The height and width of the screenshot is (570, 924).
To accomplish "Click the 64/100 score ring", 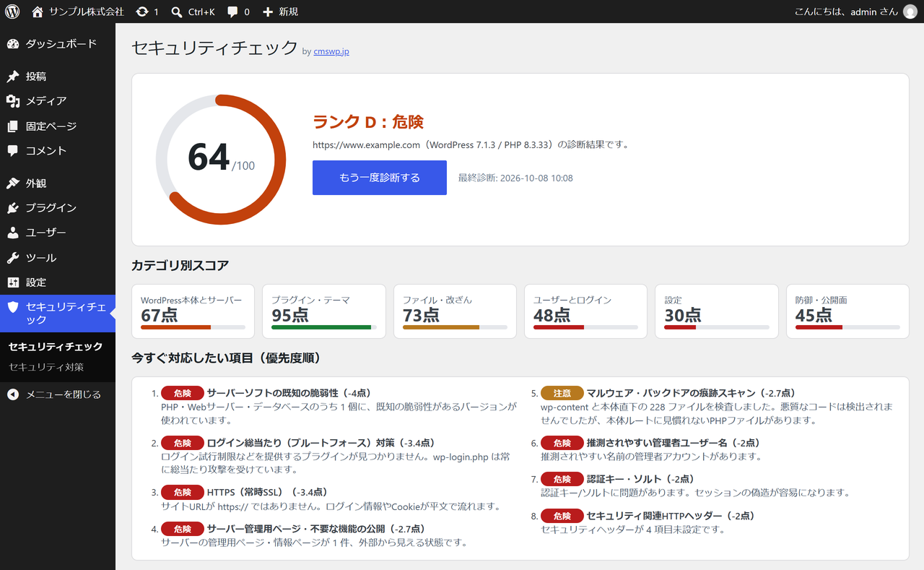I will 221,160.
